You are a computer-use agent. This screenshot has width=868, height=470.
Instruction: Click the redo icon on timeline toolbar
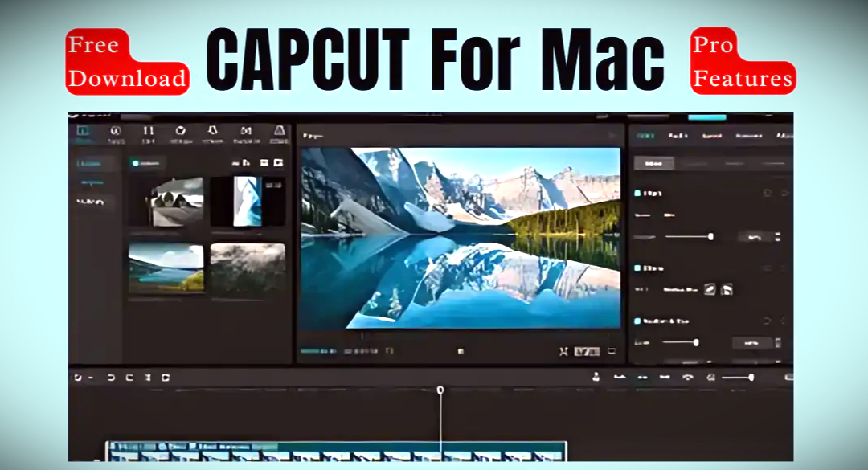(129, 378)
